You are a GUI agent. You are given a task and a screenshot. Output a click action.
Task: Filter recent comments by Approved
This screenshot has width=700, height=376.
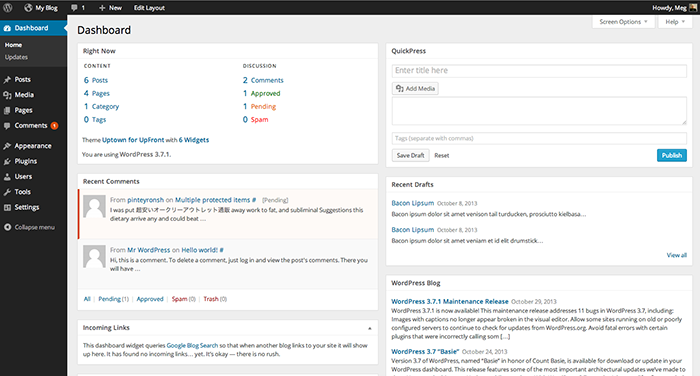(x=150, y=299)
